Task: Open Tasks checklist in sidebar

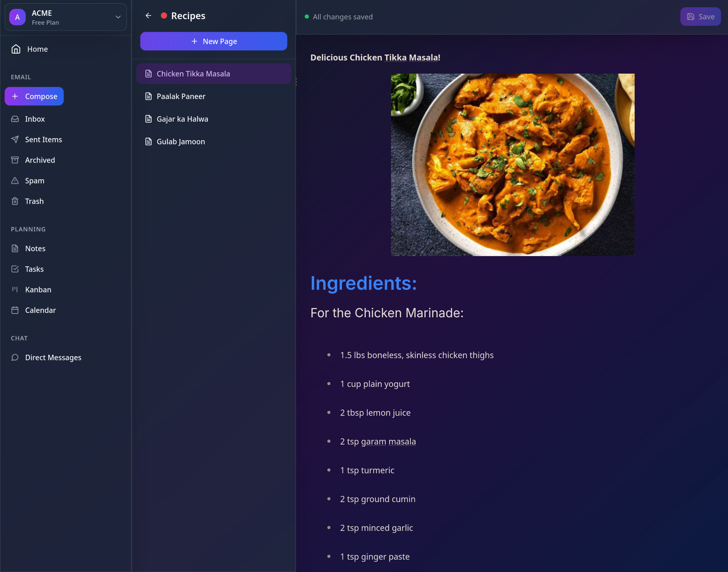Action: tap(34, 269)
